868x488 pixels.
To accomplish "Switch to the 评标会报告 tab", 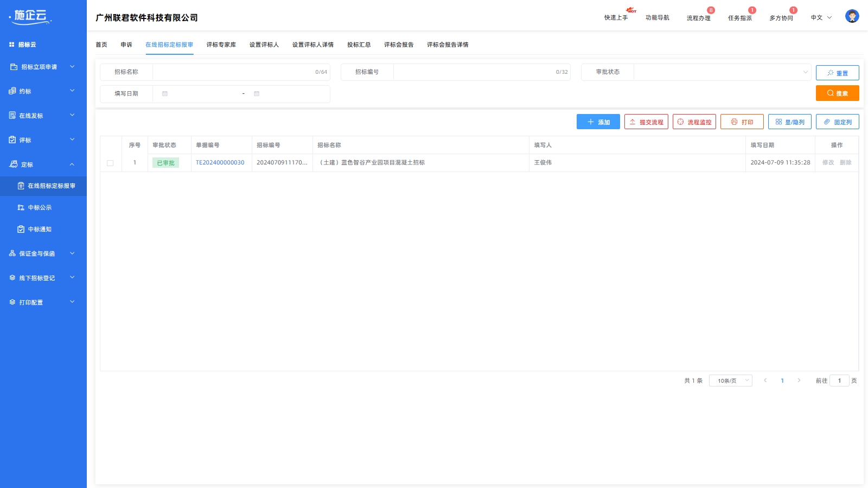I will coord(399,45).
